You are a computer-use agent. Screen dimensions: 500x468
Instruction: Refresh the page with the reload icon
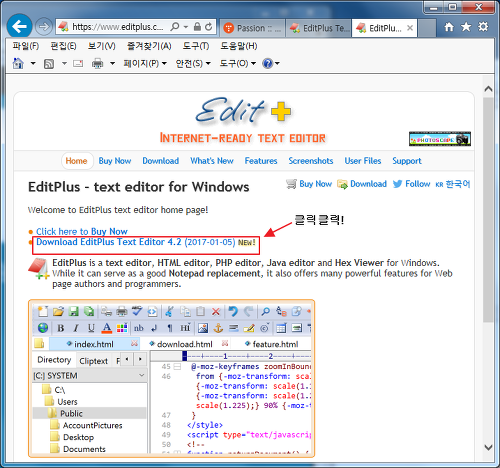tap(209, 27)
